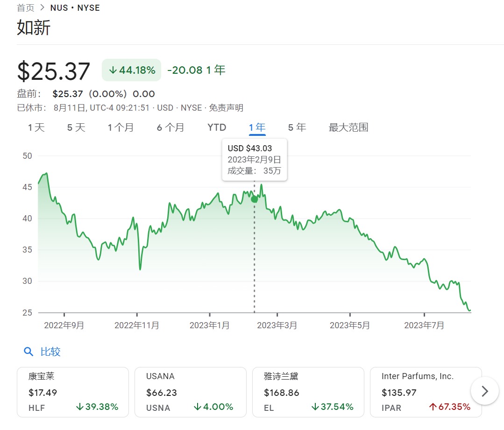Click the 比较 compare link
Screen dimensions: 504x430
click(50, 352)
